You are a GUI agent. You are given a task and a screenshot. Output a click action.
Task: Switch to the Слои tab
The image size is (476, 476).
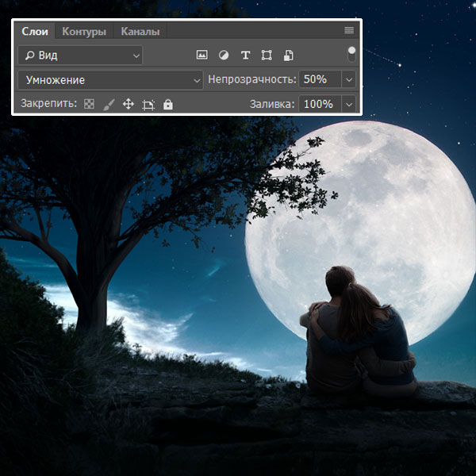pyautogui.click(x=35, y=31)
